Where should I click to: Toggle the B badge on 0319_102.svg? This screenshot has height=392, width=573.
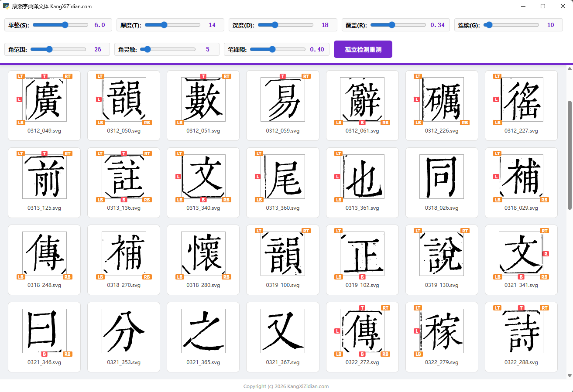tap(362, 277)
